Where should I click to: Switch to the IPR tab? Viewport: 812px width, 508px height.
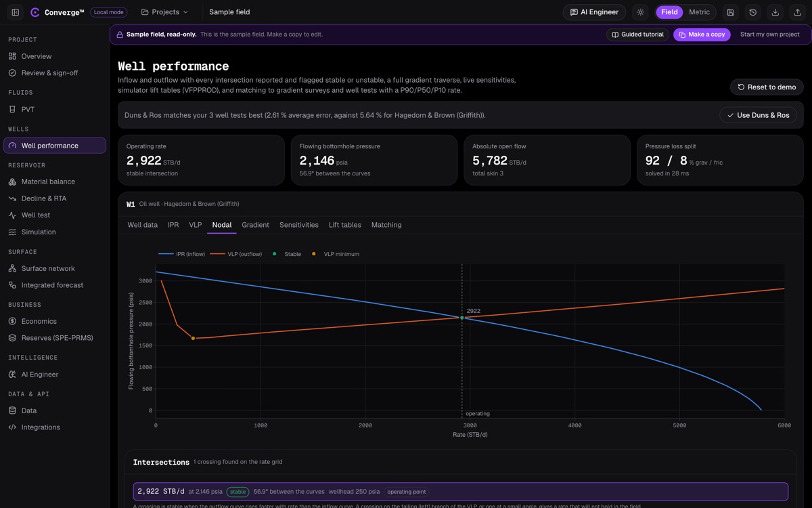pyautogui.click(x=173, y=225)
